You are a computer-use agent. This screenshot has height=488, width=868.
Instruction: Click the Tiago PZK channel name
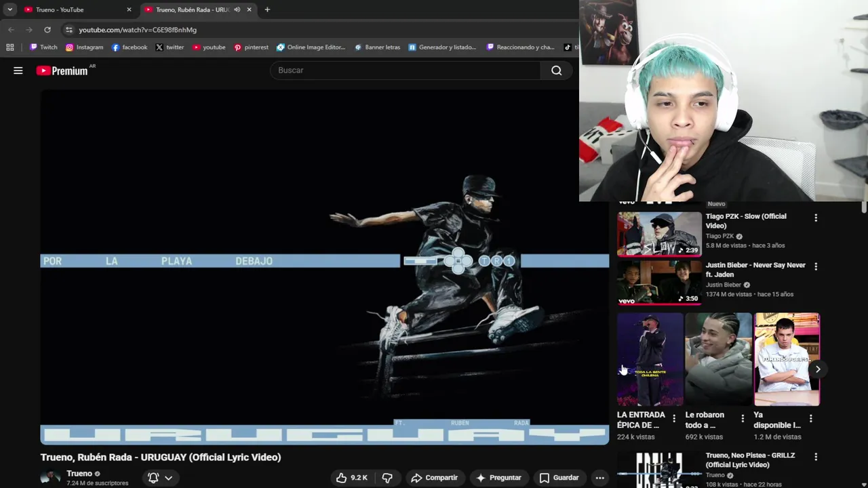tap(719, 237)
